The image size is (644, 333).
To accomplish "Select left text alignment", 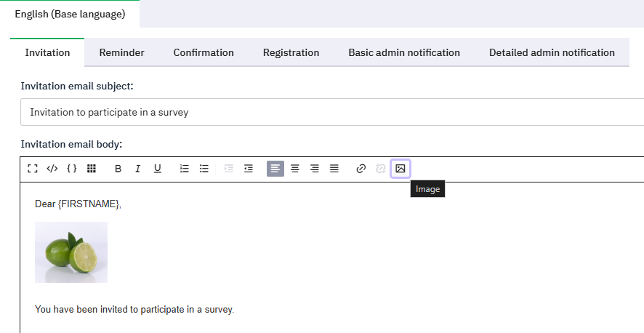I will [x=275, y=169].
